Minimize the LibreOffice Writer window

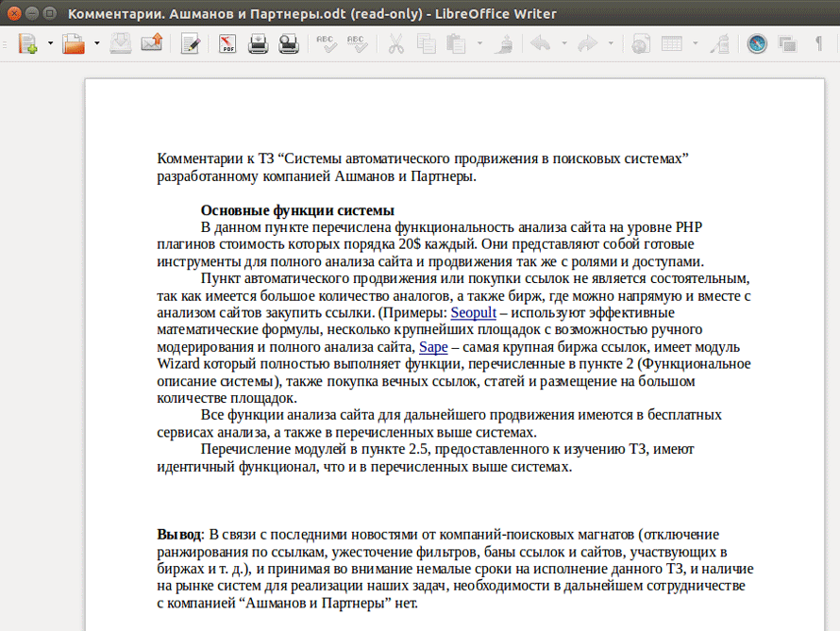[x=32, y=13]
